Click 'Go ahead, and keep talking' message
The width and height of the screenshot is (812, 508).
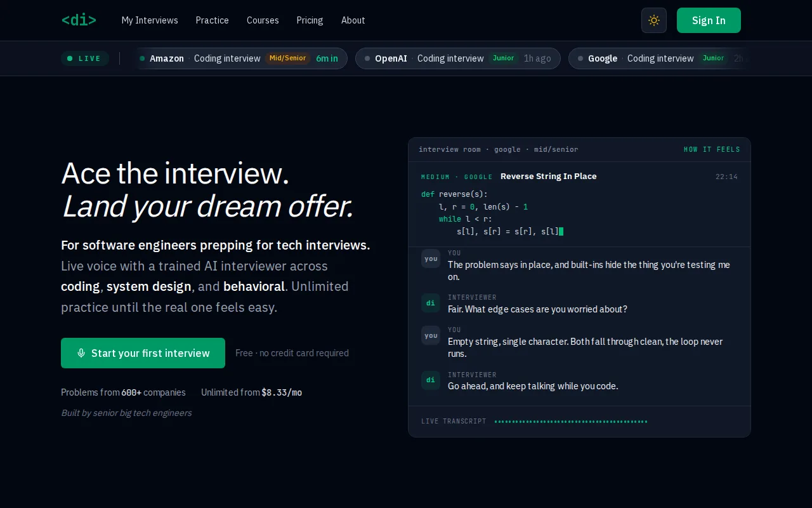(533, 386)
